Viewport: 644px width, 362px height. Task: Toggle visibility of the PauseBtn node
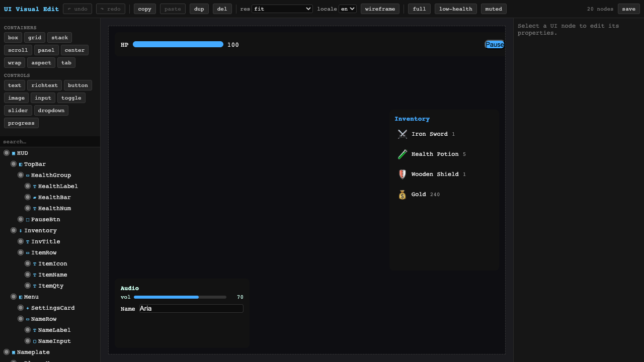coord(21,219)
